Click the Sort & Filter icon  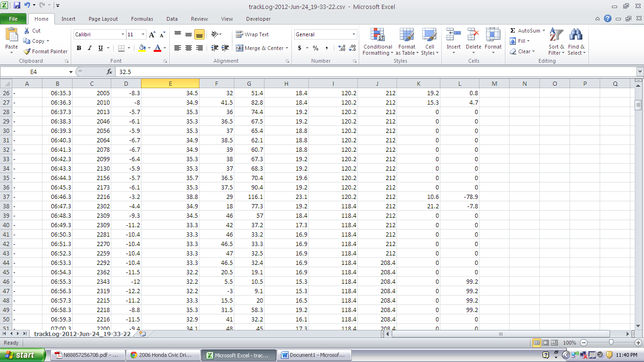point(556,35)
